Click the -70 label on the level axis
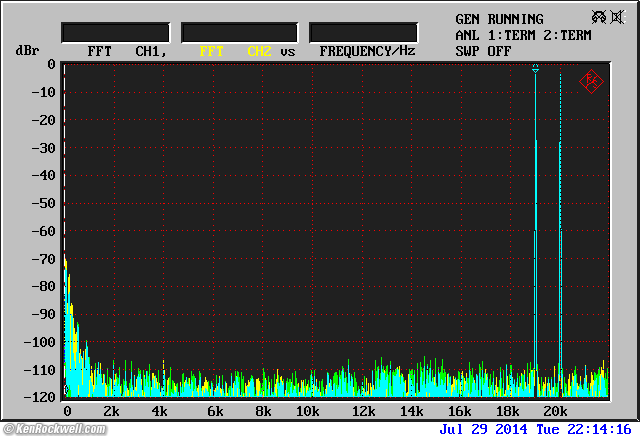Screen dimensions: 640x436 (x=43, y=259)
